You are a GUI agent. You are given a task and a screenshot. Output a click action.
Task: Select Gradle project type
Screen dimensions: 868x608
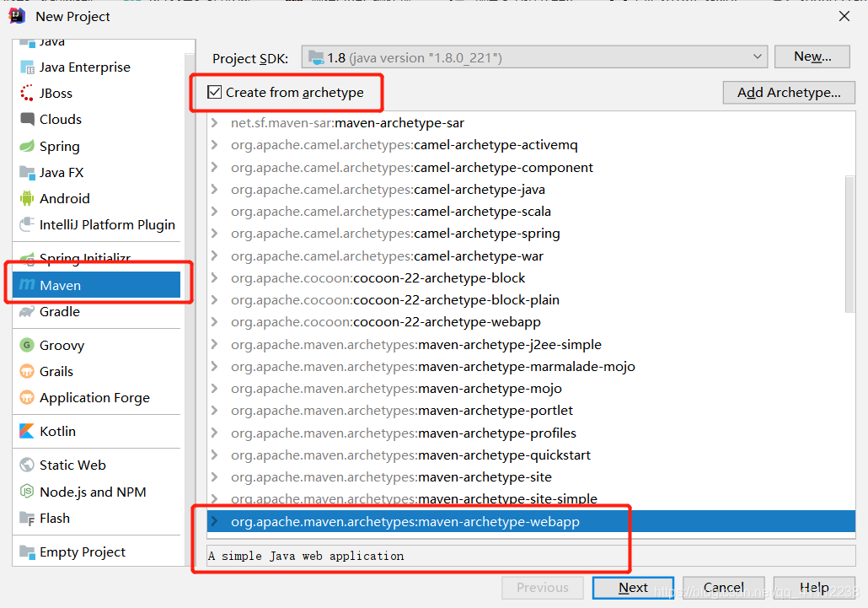[96, 312]
